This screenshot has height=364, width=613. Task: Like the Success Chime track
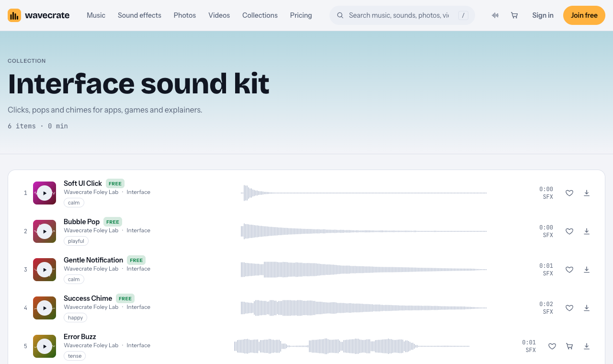click(569, 308)
